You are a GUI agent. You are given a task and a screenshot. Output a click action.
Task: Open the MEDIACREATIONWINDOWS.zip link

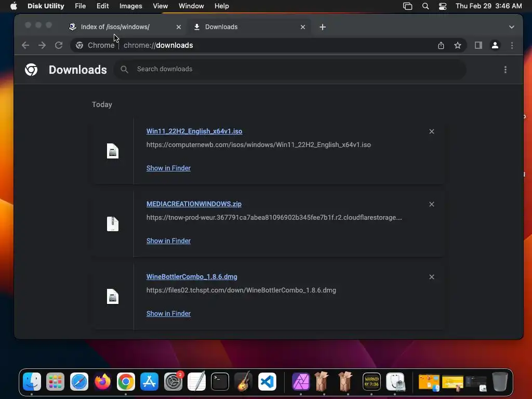[x=194, y=204]
